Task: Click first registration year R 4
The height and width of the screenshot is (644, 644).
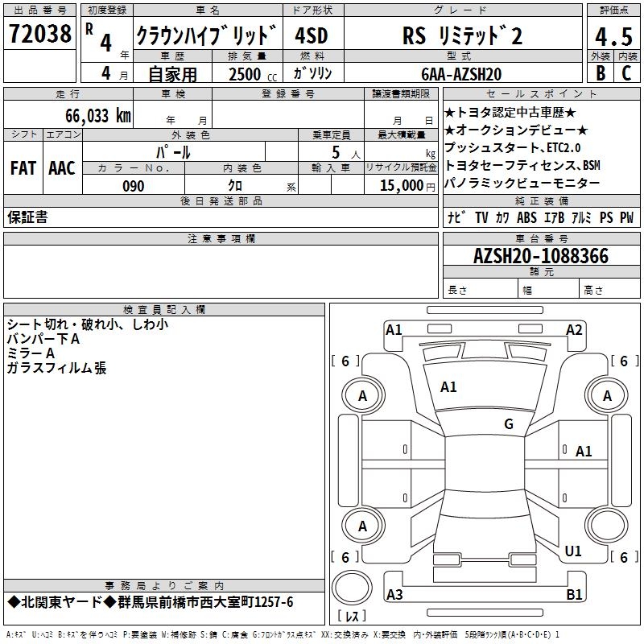Action: (x=107, y=39)
